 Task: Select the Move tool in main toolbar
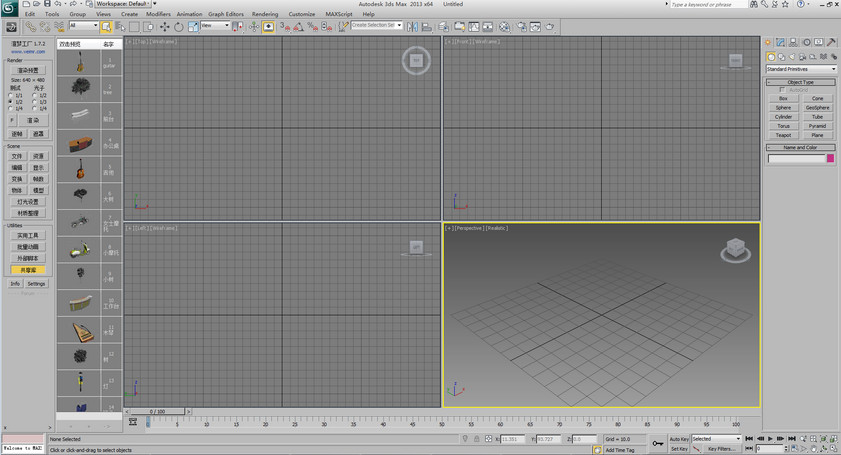(165, 26)
